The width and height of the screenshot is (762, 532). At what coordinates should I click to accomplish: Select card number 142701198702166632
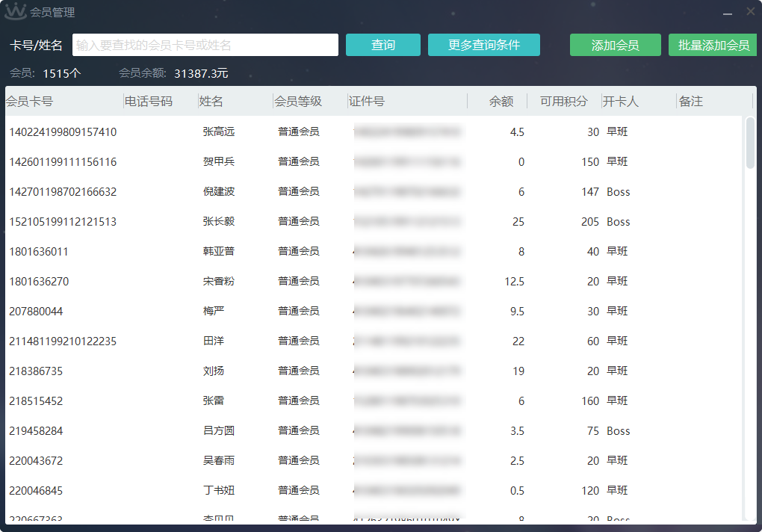63,192
